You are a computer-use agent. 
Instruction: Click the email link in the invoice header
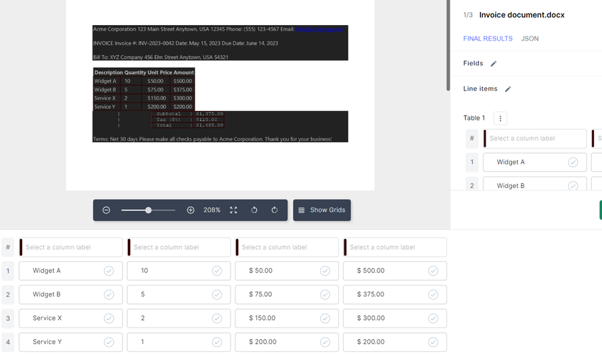pos(321,29)
